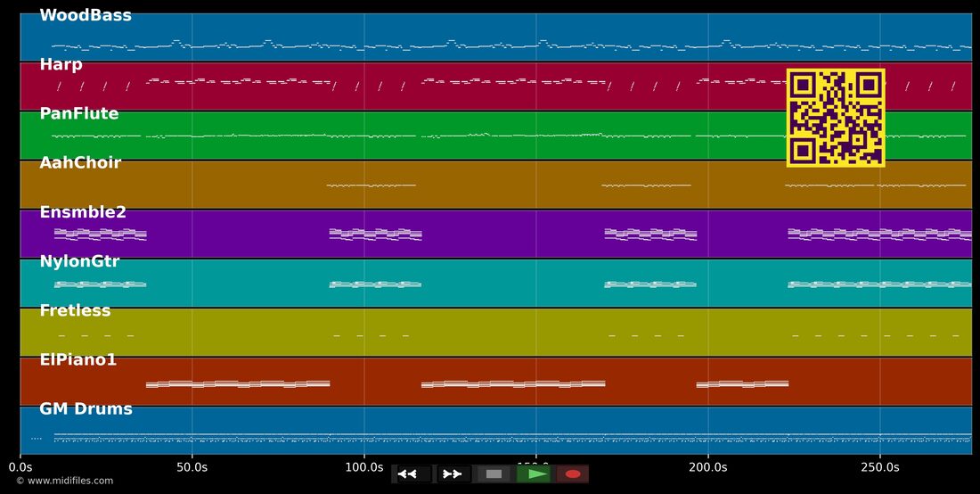This screenshot has width=980, height=494.
Task: Click the 100.0s time axis label
Action: 363,467
